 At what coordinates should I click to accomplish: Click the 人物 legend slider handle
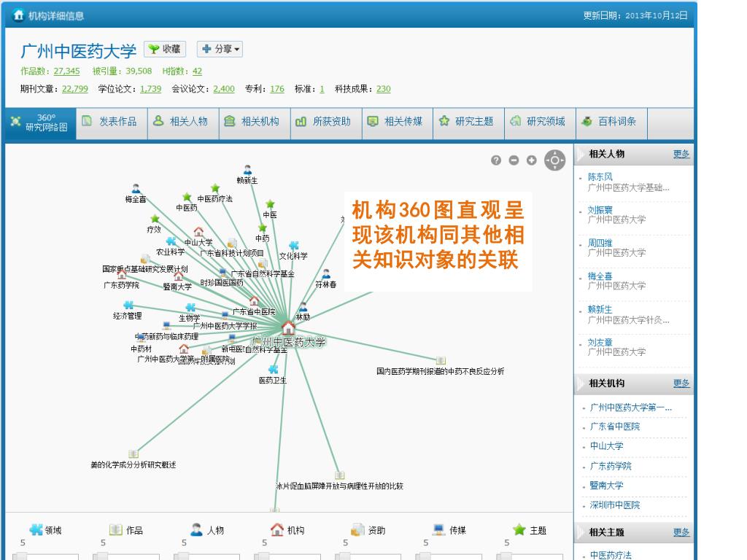click(182, 556)
